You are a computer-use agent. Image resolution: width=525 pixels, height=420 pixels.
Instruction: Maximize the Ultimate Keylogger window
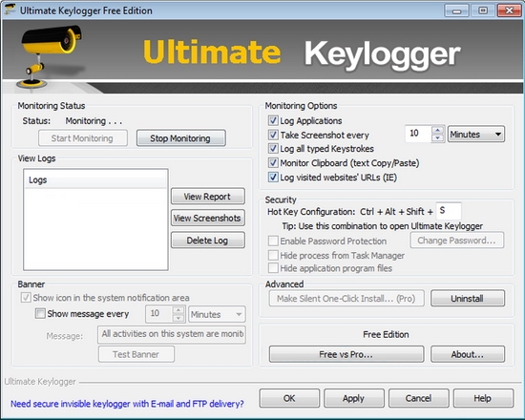tap(482, 10)
